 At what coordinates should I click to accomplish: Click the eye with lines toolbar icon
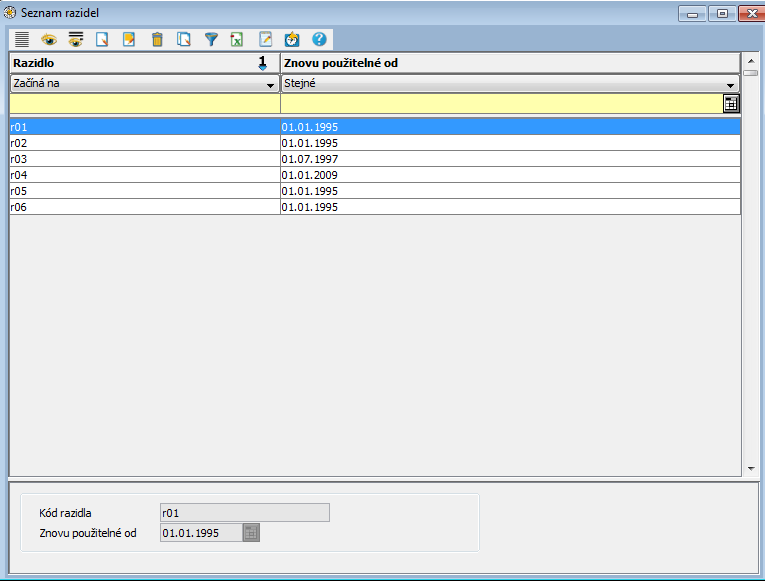tap(75, 40)
